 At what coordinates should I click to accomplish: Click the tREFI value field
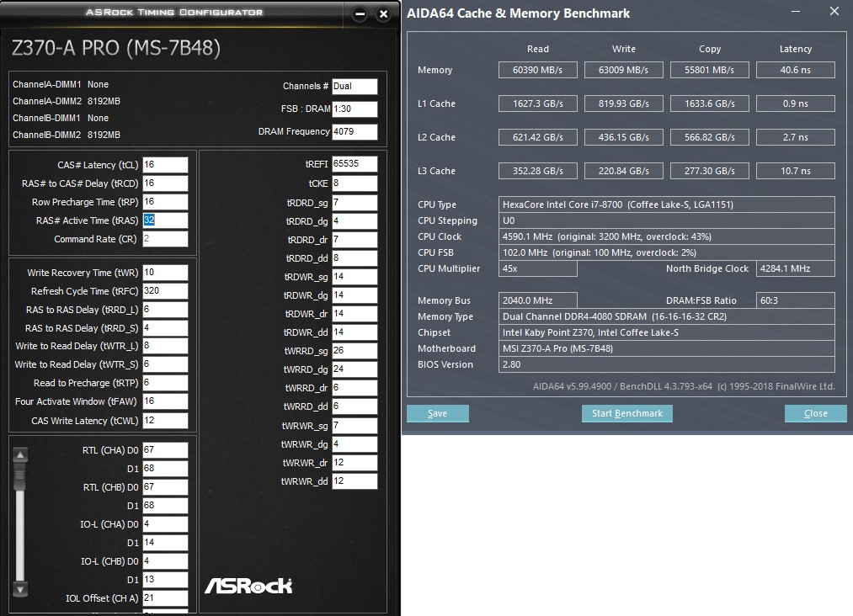[x=355, y=163]
